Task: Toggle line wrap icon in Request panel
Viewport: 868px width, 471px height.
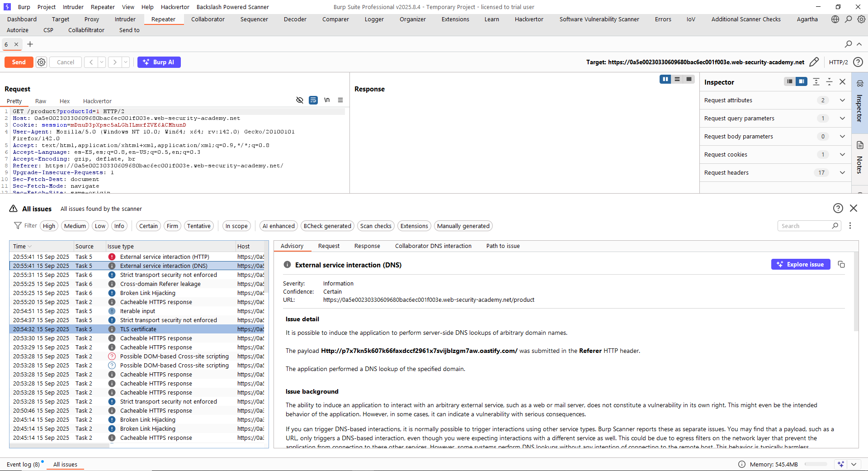Action: pos(313,100)
